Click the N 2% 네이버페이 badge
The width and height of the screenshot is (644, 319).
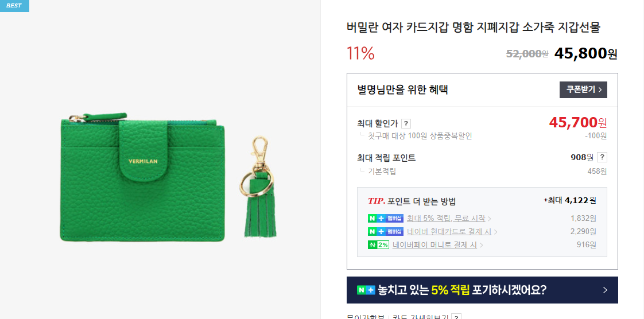coord(378,245)
